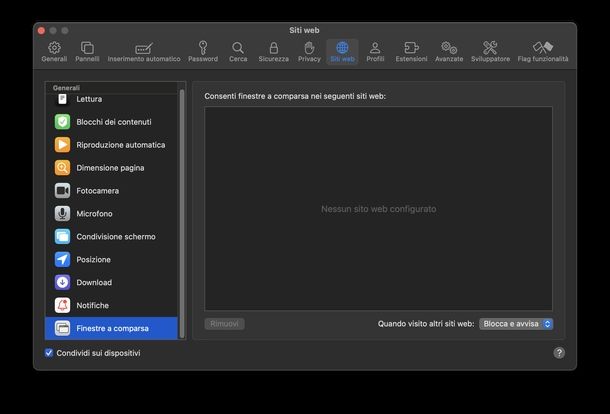Select Microfono in the sidebar
The image size is (610, 414).
coord(94,214)
